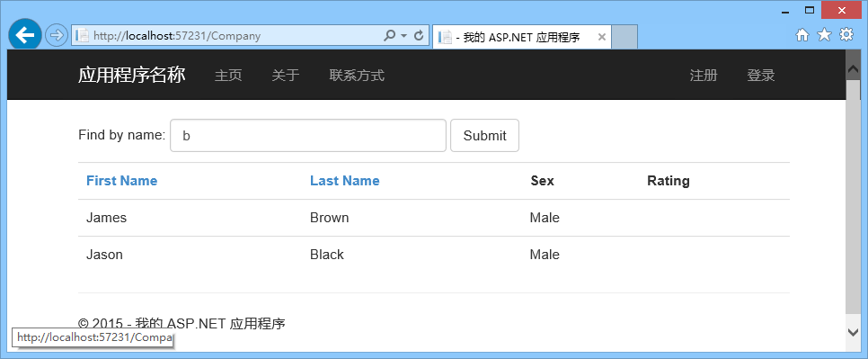Click the Jason first name cell
This screenshot has height=359, width=868.
pos(104,255)
